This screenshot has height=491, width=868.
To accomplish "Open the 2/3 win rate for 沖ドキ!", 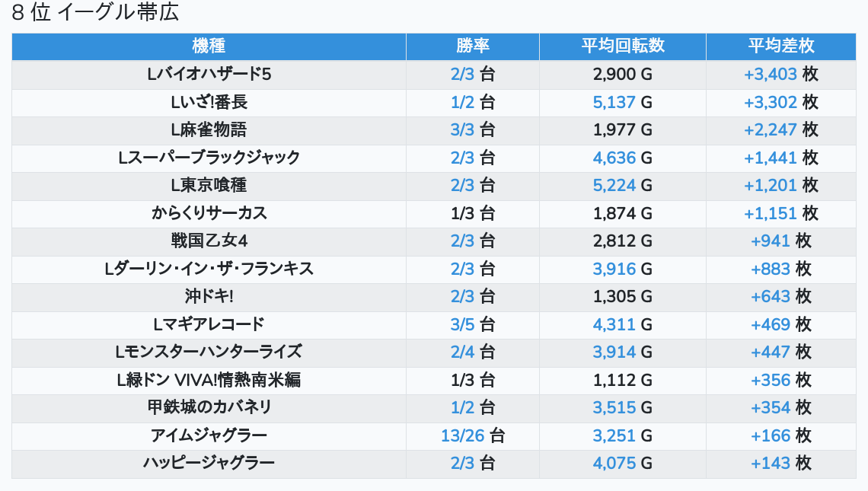I will coord(462,297).
